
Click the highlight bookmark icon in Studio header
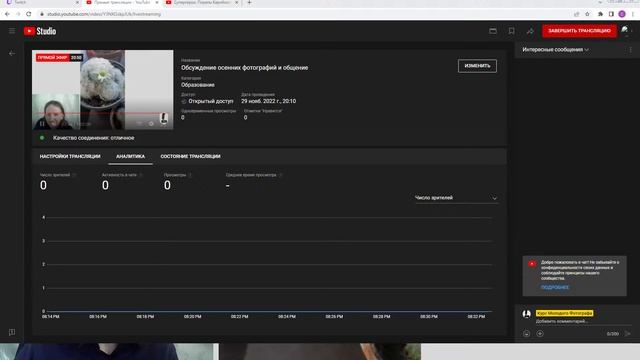point(511,31)
